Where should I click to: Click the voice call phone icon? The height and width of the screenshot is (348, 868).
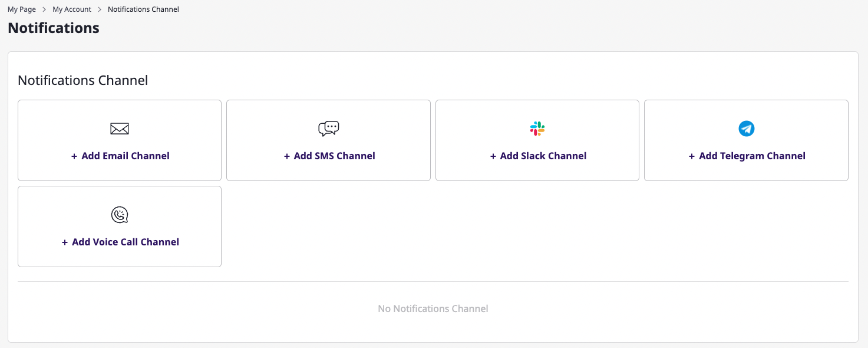point(120,215)
